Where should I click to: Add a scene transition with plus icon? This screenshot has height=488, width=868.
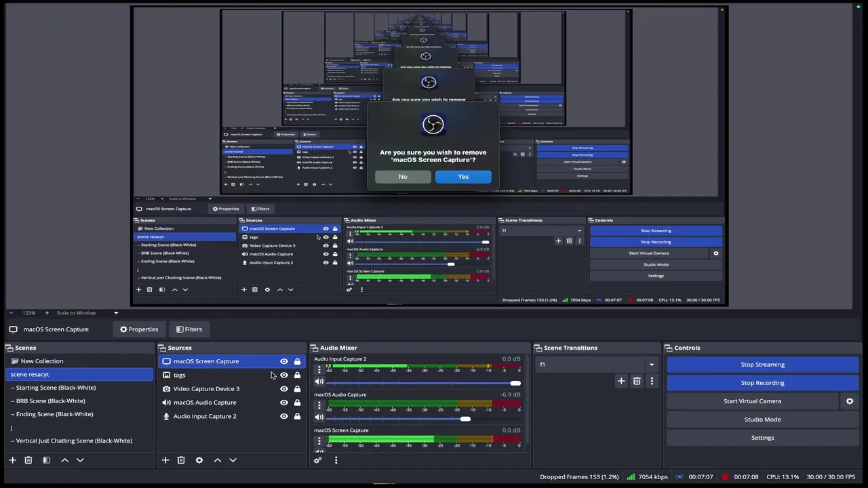[621, 381]
